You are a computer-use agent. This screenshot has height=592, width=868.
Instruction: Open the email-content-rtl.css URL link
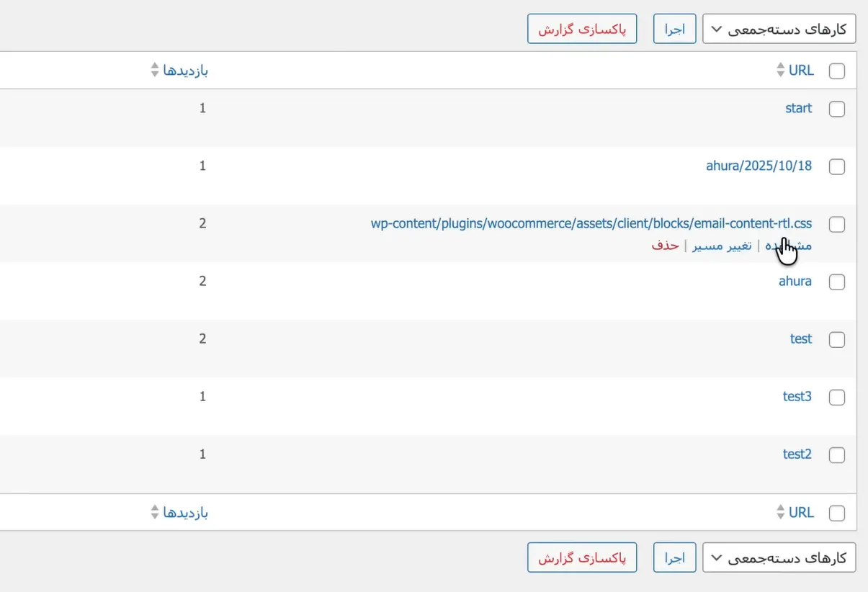click(591, 223)
